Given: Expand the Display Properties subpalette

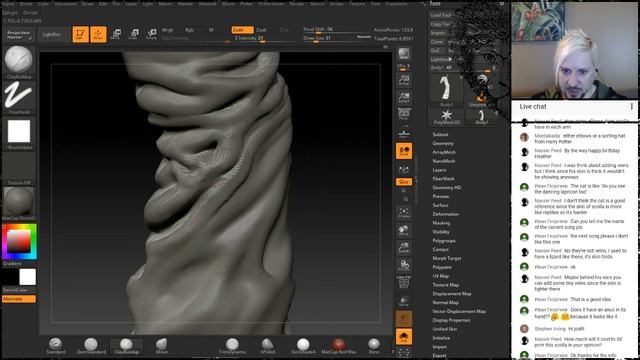Looking at the screenshot, I should (x=451, y=320).
